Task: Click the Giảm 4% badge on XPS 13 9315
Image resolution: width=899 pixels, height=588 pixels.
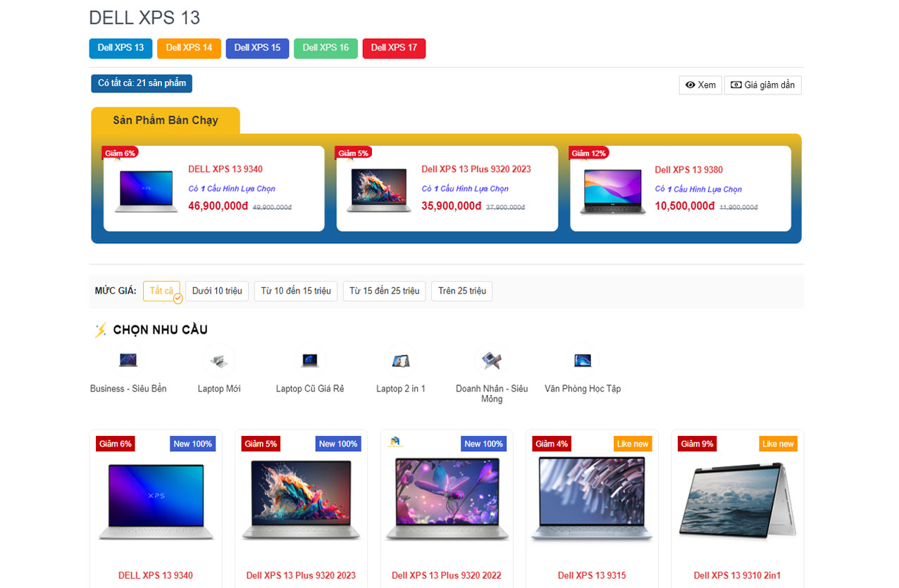Action: click(x=552, y=444)
